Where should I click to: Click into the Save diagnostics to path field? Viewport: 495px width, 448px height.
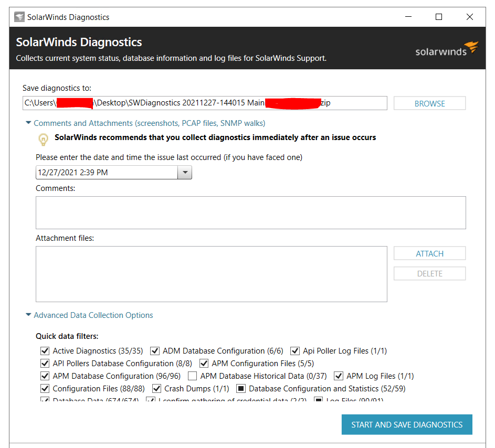205,103
